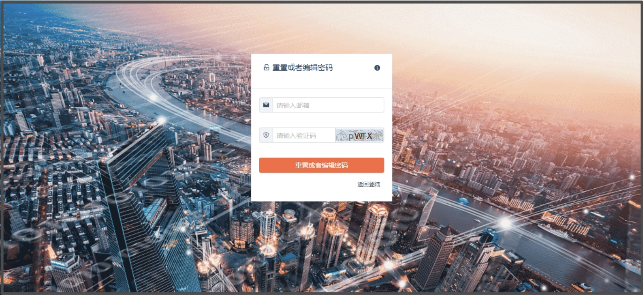The height and width of the screenshot is (297, 644).
Task: Click the envelope icon before email field
Action: 266,105
